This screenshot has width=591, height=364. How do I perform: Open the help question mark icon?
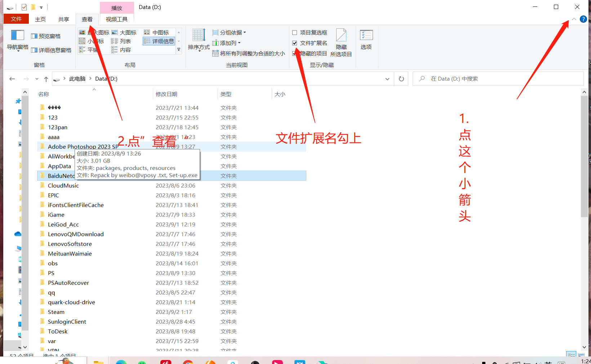[x=583, y=19]
